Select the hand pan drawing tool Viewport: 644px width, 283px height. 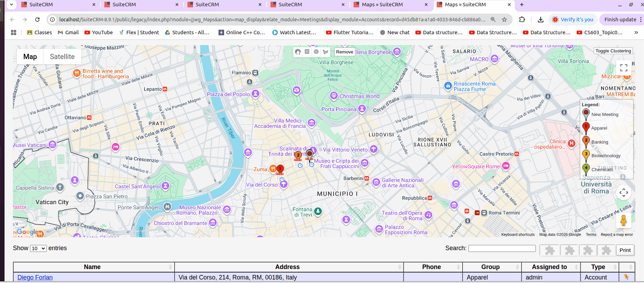click(x=297, y=52)
